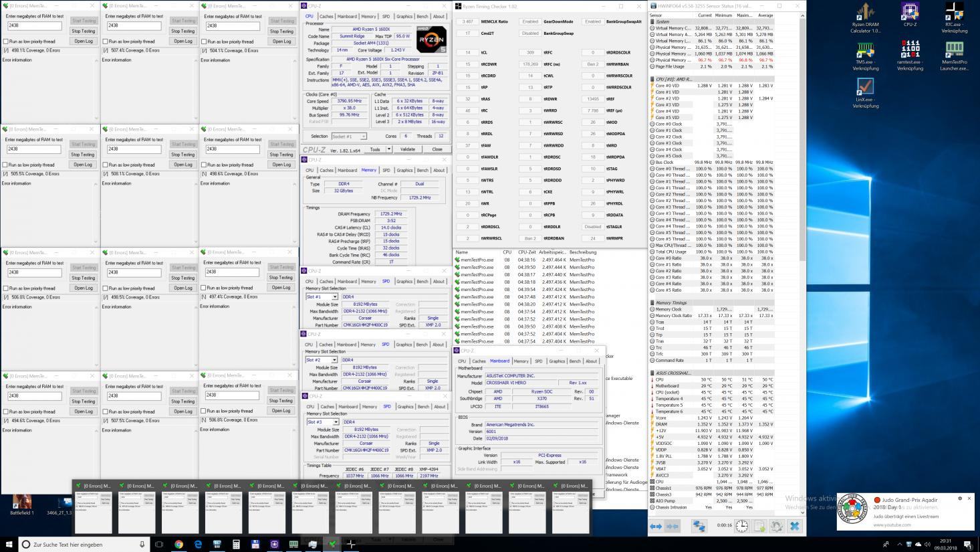Open the Calculator taskbar icon
Viewport: 980px width, 552px height.
point(236,544)
